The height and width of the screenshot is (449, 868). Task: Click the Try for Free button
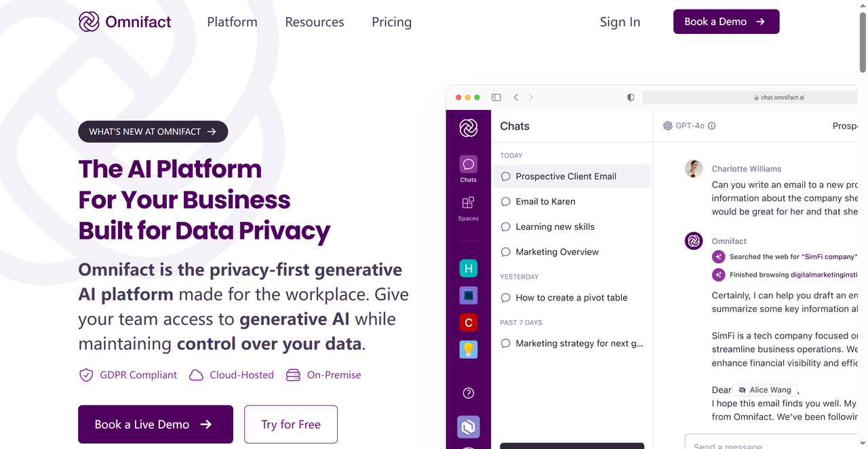291,425
